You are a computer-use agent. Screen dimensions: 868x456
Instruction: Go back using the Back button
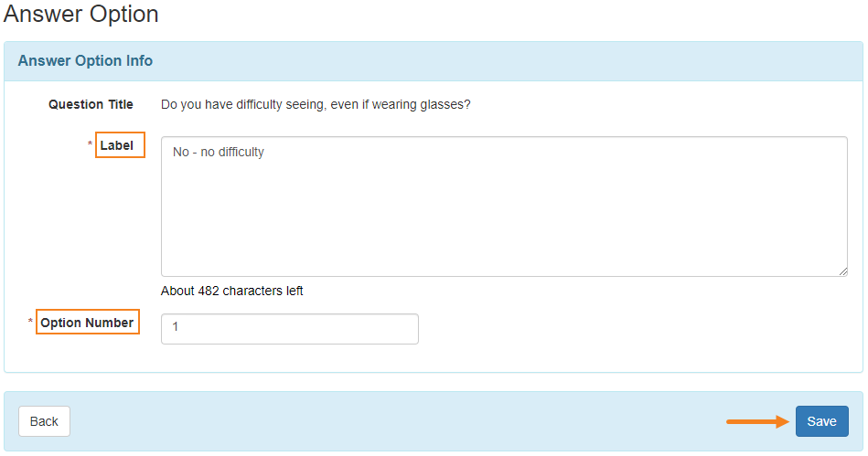click(x=44, y=421)
